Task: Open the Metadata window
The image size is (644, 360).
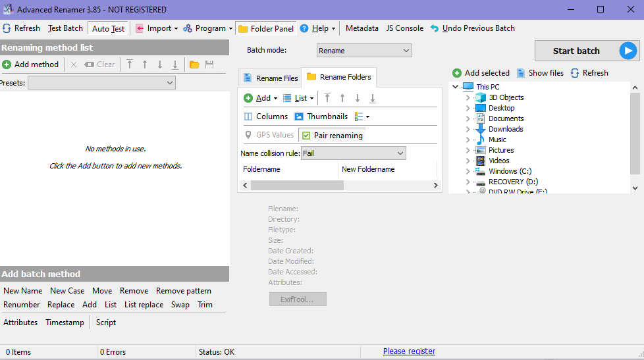Action: click(362, 28)
